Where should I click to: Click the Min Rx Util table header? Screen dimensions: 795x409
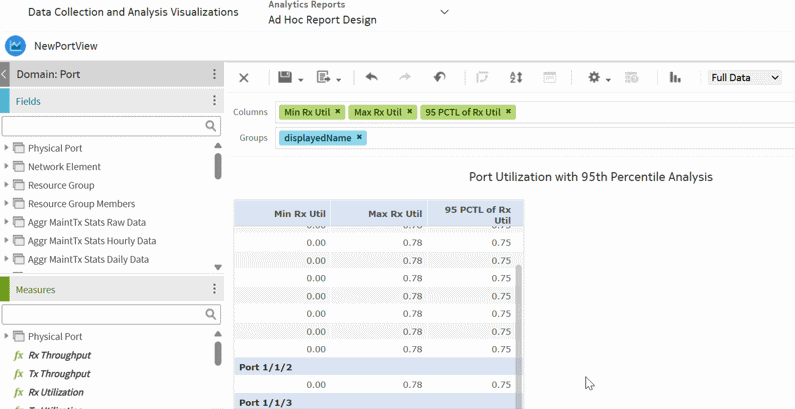(x=282, y=213)
